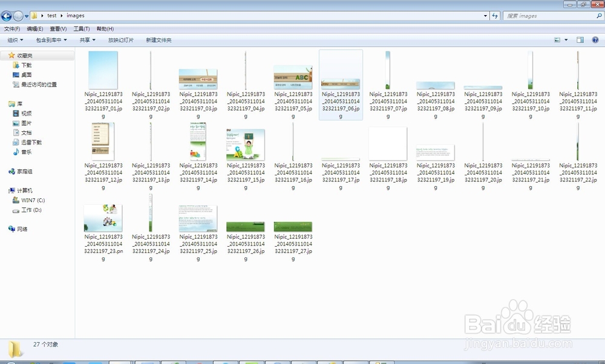Expand the 组织 toolbar dropdown

coord(16,40)
